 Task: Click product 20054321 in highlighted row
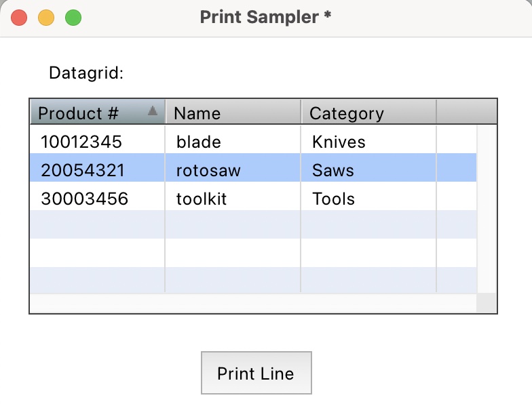[83, 170]
